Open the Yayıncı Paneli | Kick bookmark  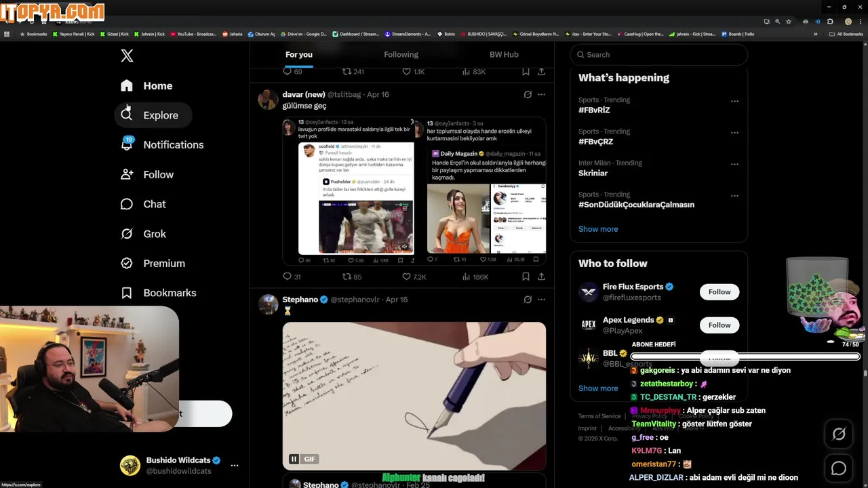coord(73,34)
